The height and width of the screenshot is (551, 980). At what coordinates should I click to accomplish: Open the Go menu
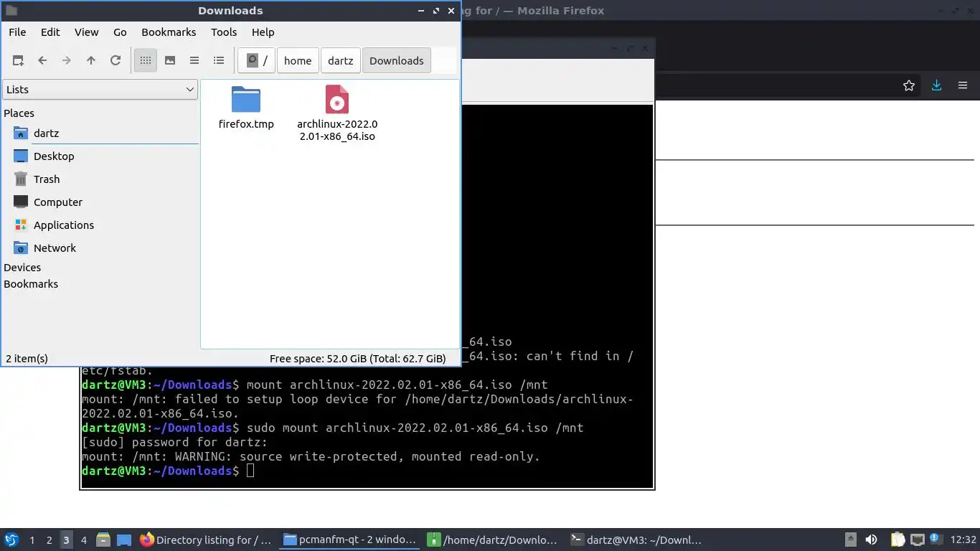(x=120, y=32)
